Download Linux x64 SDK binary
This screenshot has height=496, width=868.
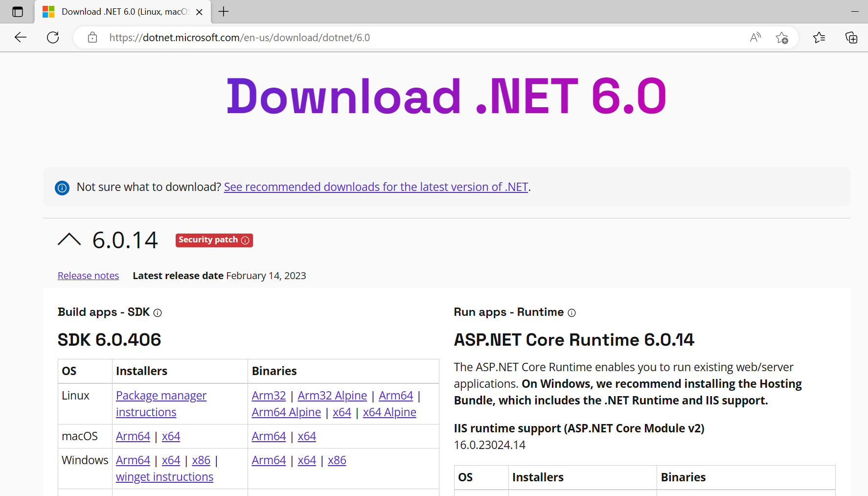point(342,412)
